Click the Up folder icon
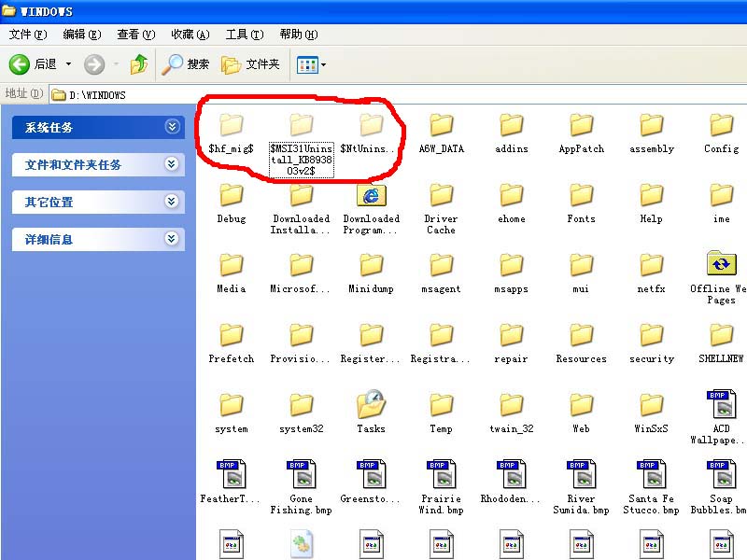This screenshot has height=560, width=747. (138, 64)
